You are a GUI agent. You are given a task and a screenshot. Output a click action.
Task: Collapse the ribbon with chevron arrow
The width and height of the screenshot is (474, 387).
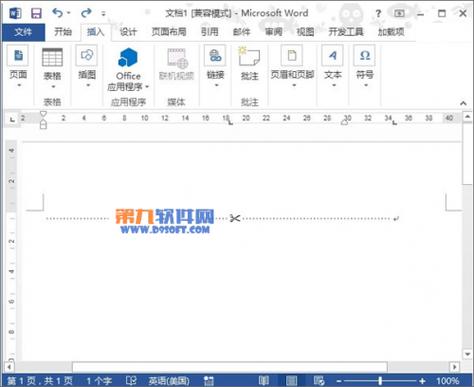(463, 103)
